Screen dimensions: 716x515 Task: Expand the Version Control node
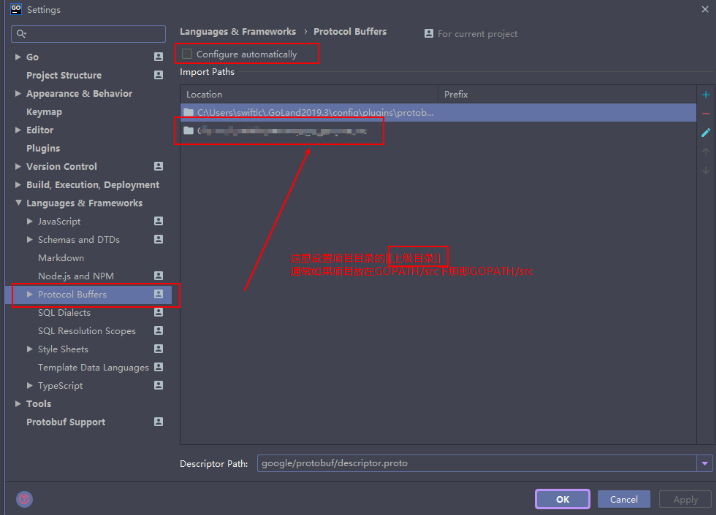tap(18, 166)
